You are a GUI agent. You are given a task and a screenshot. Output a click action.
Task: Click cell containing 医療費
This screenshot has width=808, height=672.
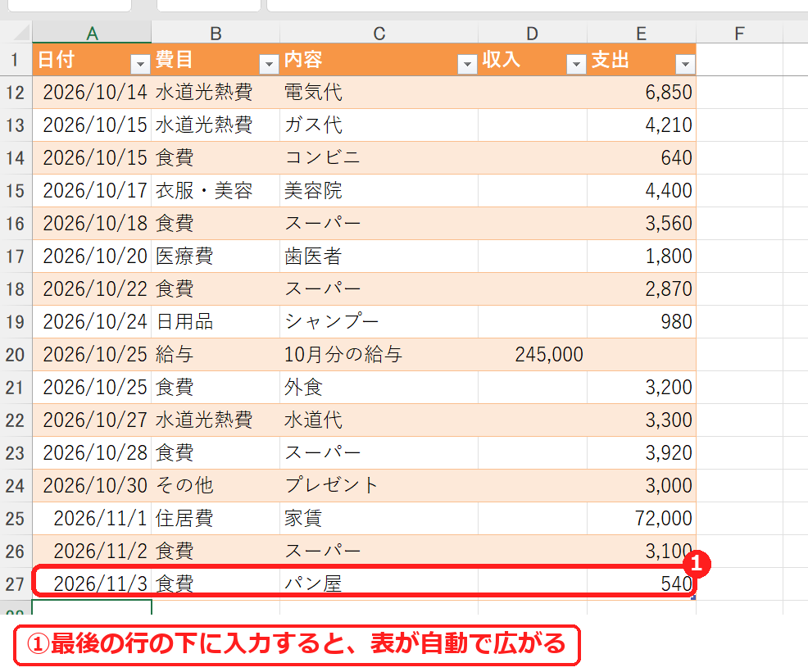[x=216, y=257]
